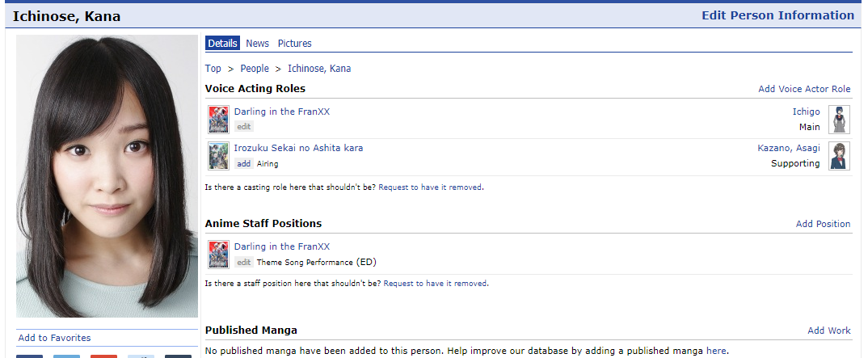The image size is (868, 358).
Task: Switch to the News tab
Action: click(258, 44)
